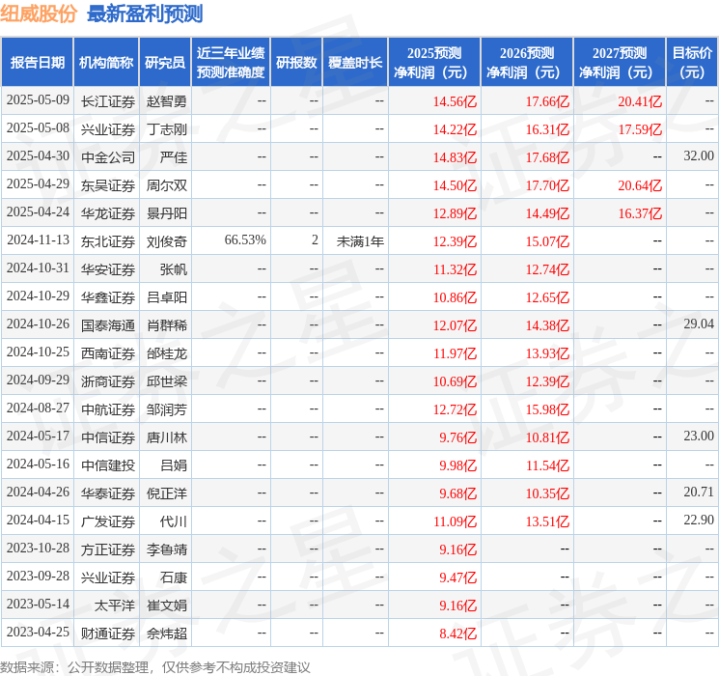Click analyst name 吕卓阳
719x676 pixels.
coord(166,297)
